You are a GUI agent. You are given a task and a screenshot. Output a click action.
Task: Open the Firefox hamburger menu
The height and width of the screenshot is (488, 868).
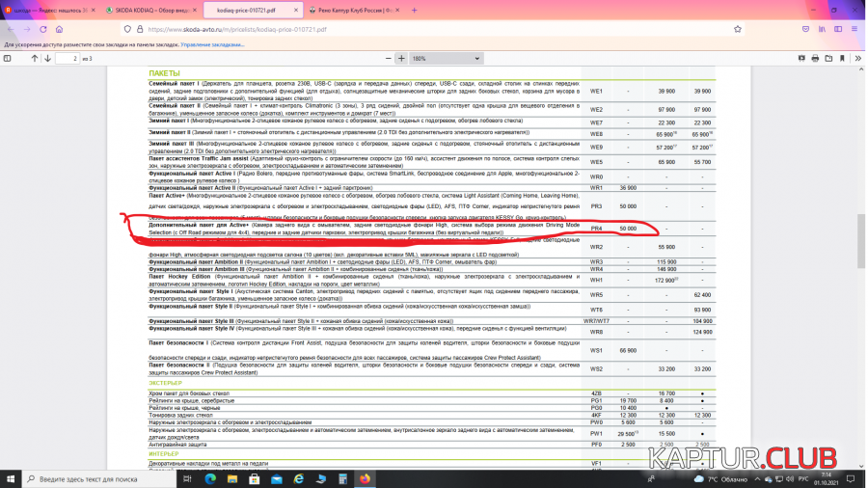854,29
